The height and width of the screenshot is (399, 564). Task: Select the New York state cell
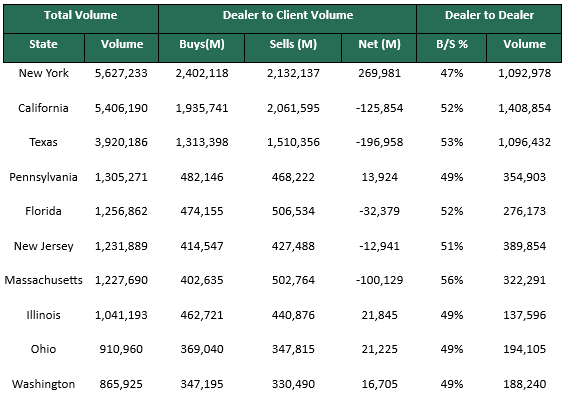pyautogui.click(x=44, y=73)
